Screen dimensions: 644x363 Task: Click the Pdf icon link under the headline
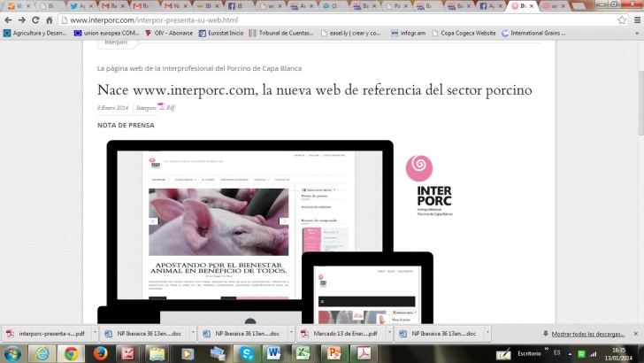click(166, 107)
